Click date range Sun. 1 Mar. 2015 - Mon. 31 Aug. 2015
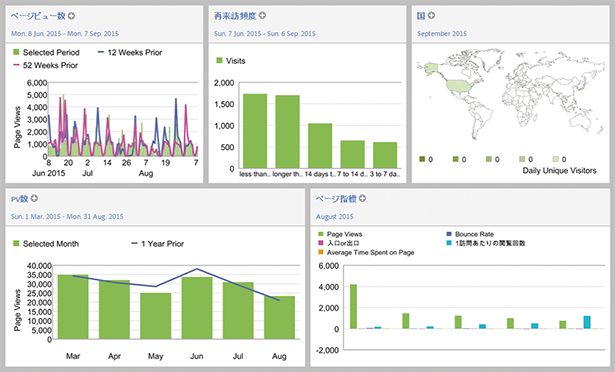615x372 pixels. pos(67,217)
